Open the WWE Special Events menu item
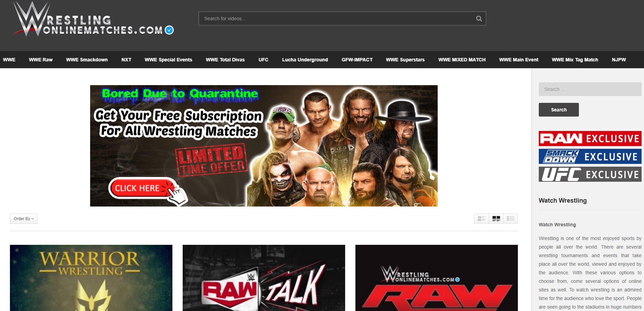This screenshot has width=644, height=311. (x=168, y=60)
